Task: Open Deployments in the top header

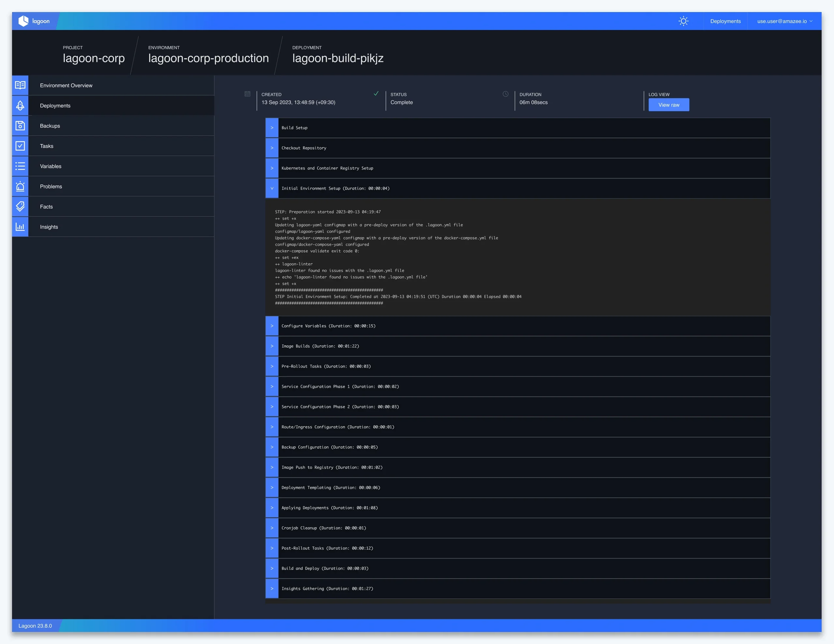Action: [725, 21]
